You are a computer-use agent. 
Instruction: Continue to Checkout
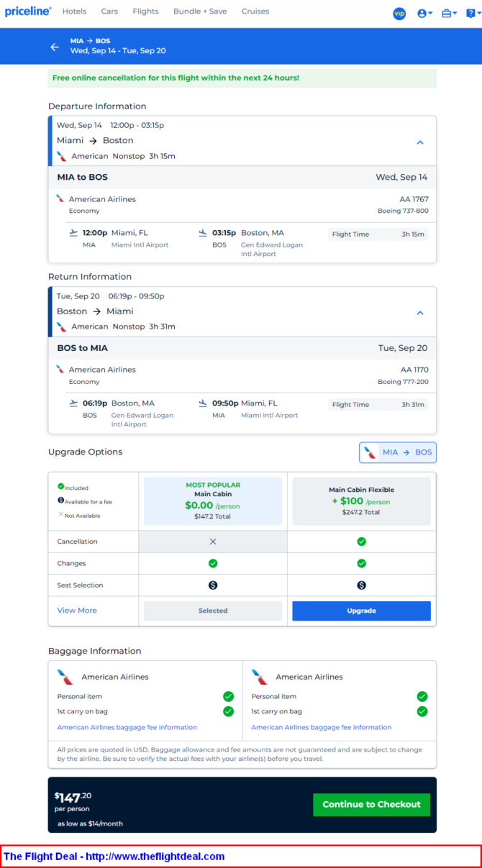371,805
